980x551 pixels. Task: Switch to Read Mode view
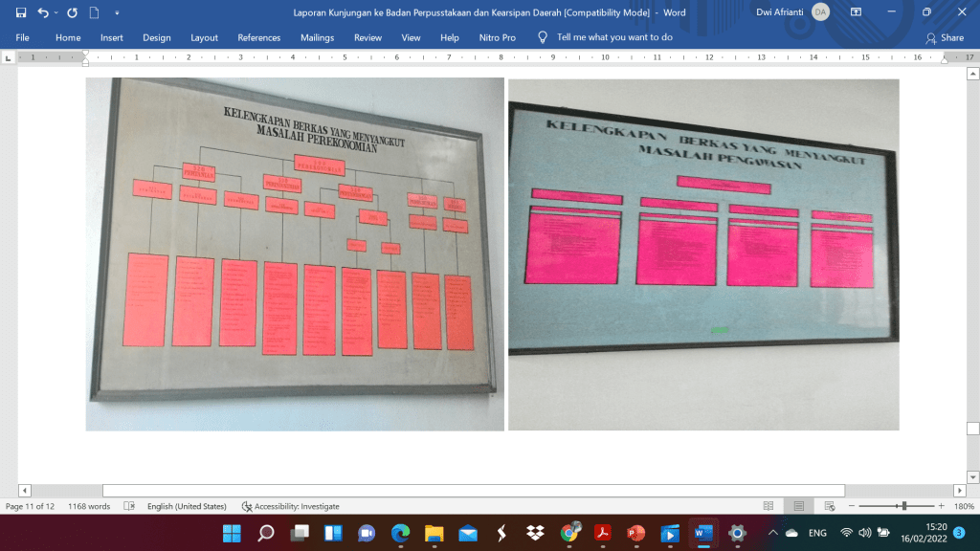768,506
